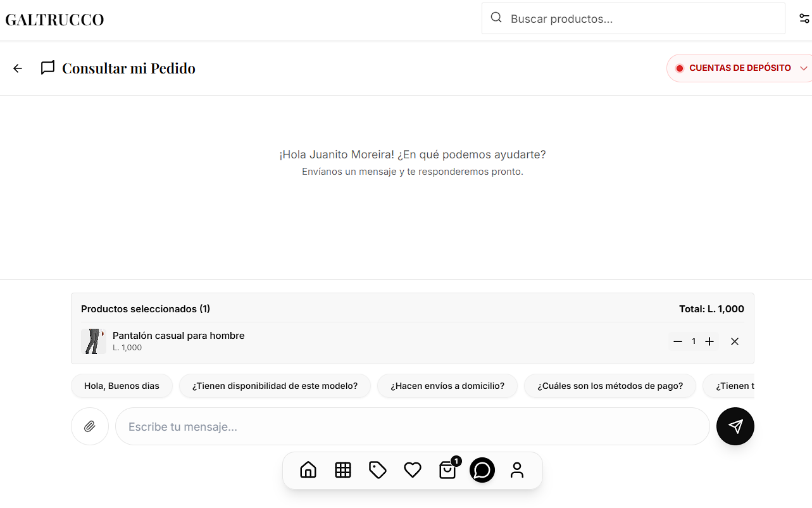Open the catalog grid icon
The height and width of the screenshot is (508, 812).
click(x=343, y=470)
